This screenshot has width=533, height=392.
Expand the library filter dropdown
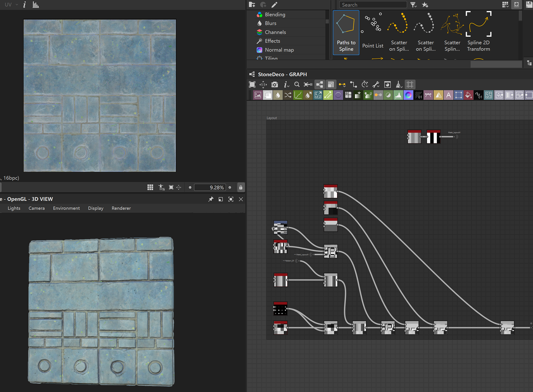(x=413, y=5)
